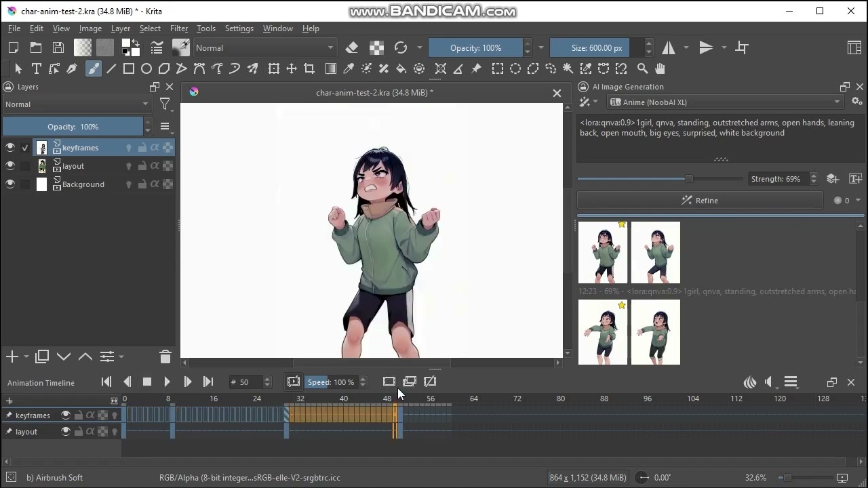868x488 pixels.
Task: Open Anime (NoobAI XL) style dropdown
Action: [x=726, y=102]
